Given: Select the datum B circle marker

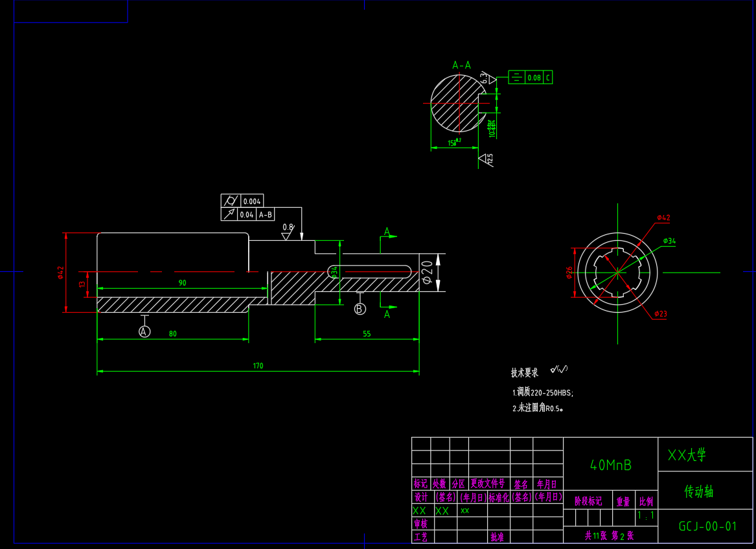Looking at the screenshot, I should pos(360,309).
